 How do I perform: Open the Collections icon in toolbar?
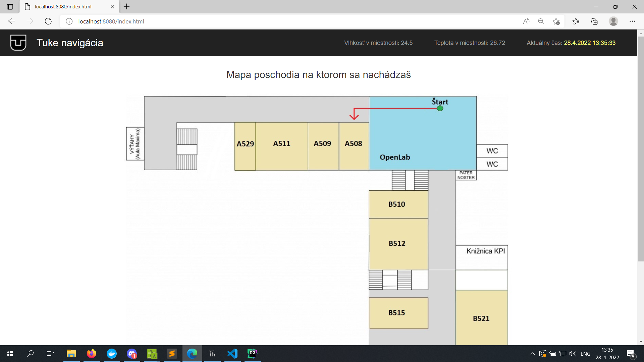[594, 21]
